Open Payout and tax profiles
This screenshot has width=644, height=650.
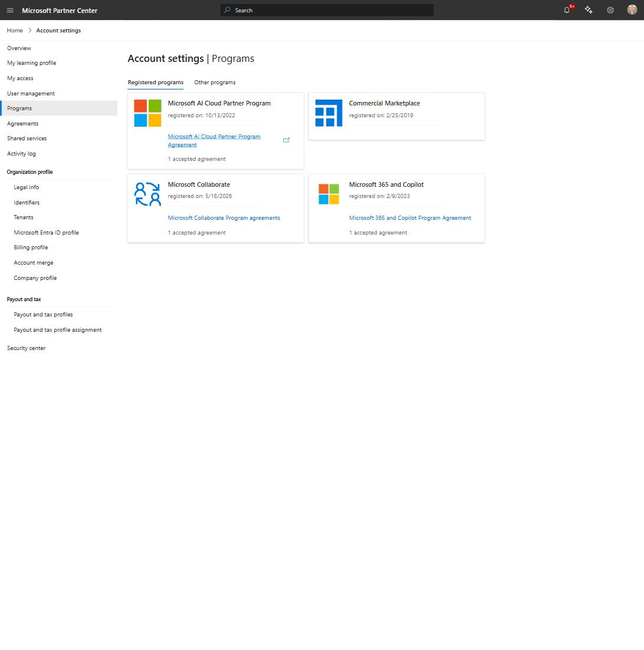(x=43, y=315)
